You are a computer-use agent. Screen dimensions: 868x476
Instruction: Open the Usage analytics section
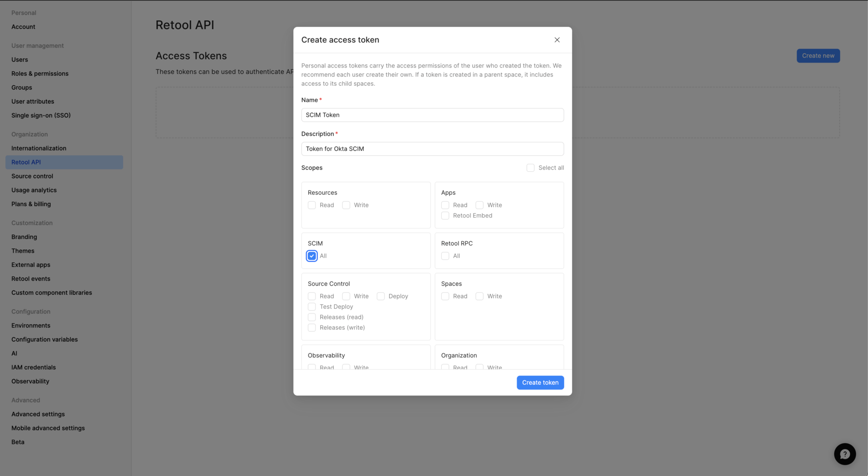point(34,190)
